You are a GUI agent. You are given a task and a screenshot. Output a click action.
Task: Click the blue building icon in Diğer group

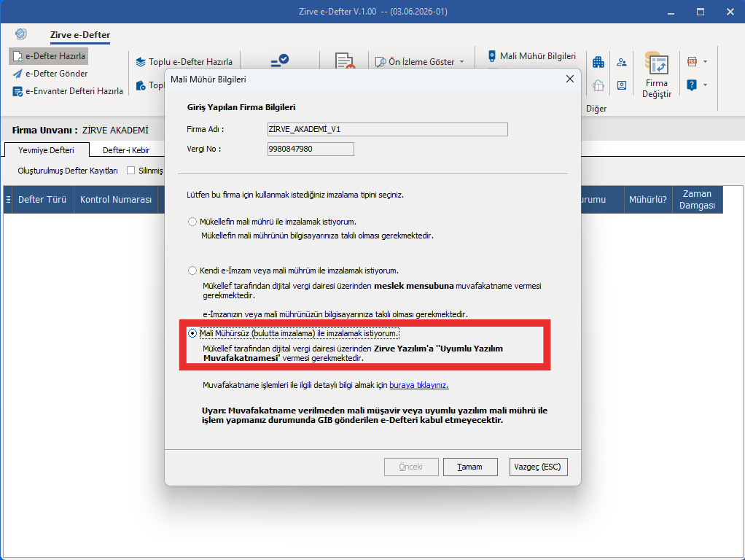tap(598, 62)
